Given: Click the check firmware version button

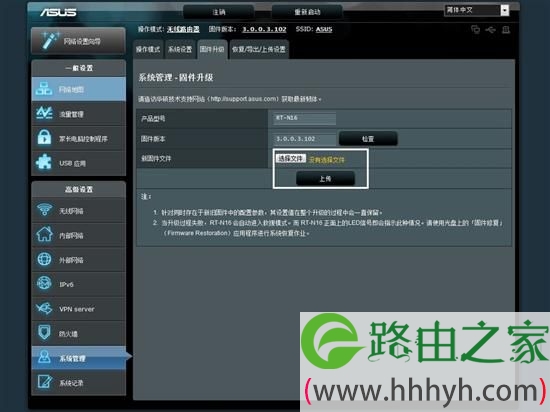Looking at the screenshot, I should (x=368, y=139).
